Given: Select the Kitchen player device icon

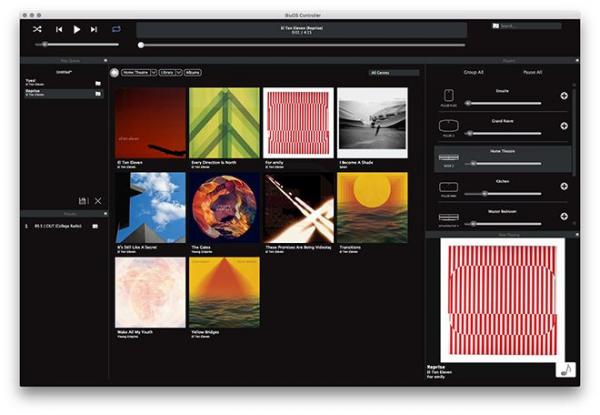Looking at the screenshot, I should tap(448, 187).
